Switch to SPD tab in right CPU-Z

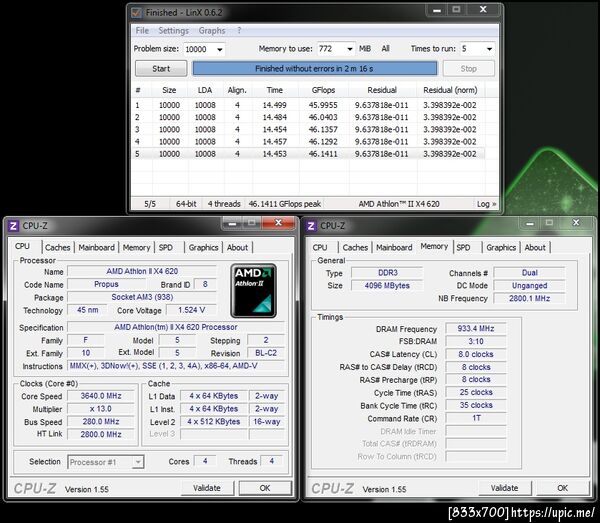463,248
